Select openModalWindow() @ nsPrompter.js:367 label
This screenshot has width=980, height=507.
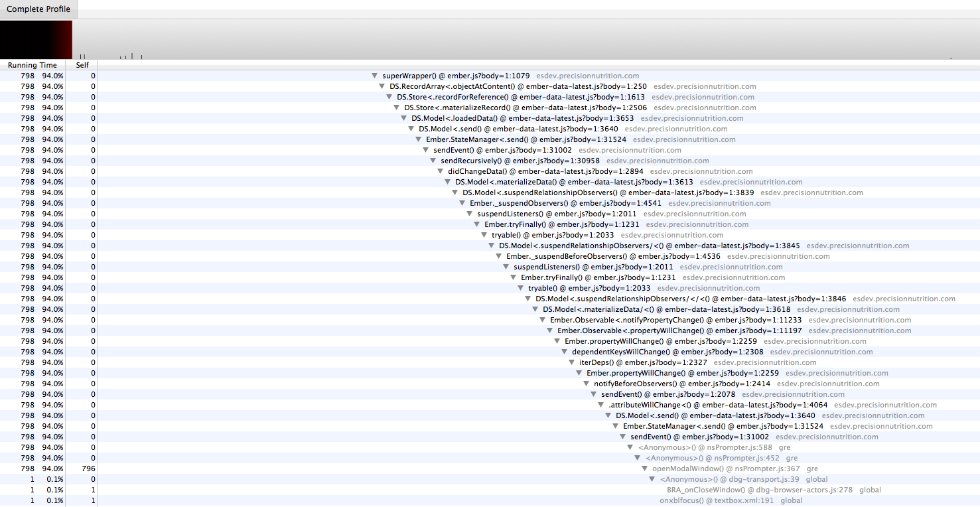726,469
